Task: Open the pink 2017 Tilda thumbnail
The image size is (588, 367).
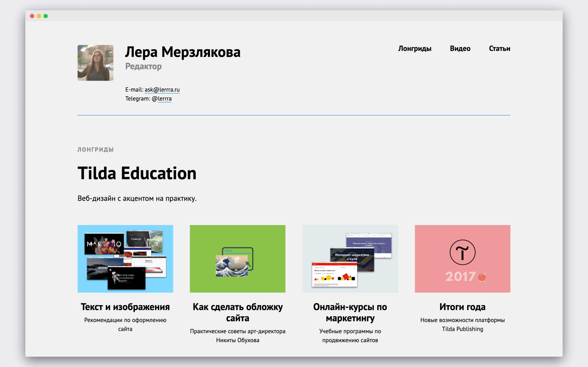Action: point(462,259)
